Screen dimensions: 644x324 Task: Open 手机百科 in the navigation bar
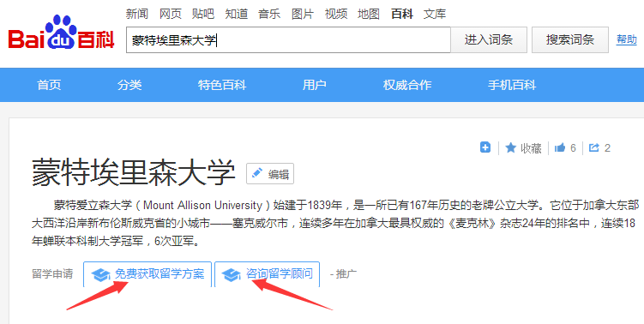tap(512, 85)
